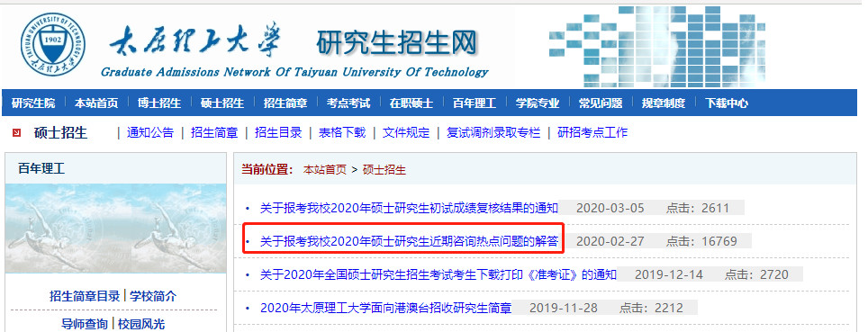Click the 百年理工 statue banner image

(115, 229)
